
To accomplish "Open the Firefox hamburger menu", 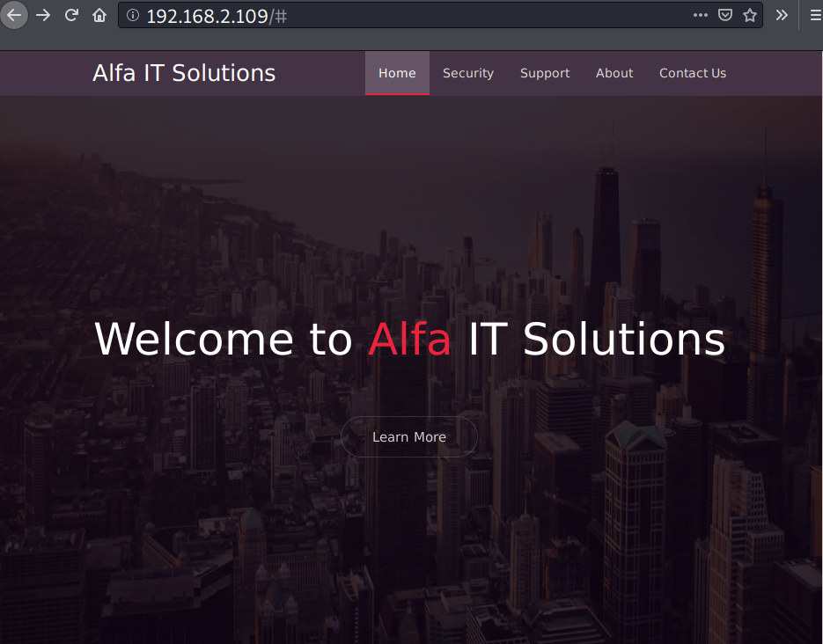I will [814, 15].
